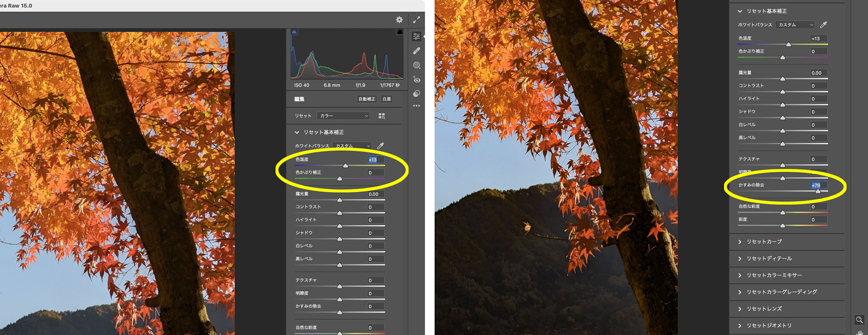Screen dimensions: 868x335
Task: Click the f/1.9 aperture text
Action: tap(360, 85)
